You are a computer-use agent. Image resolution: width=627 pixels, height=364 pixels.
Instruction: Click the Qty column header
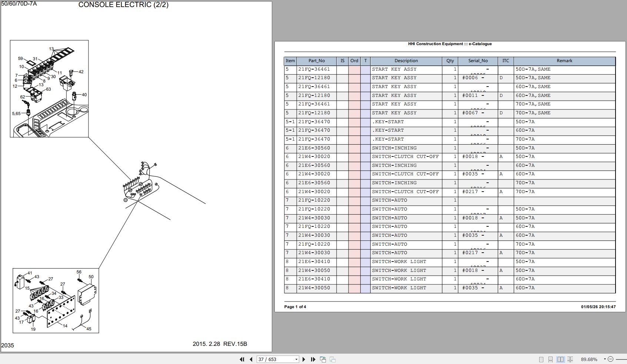pyautogui.click(x=450, y=61)
